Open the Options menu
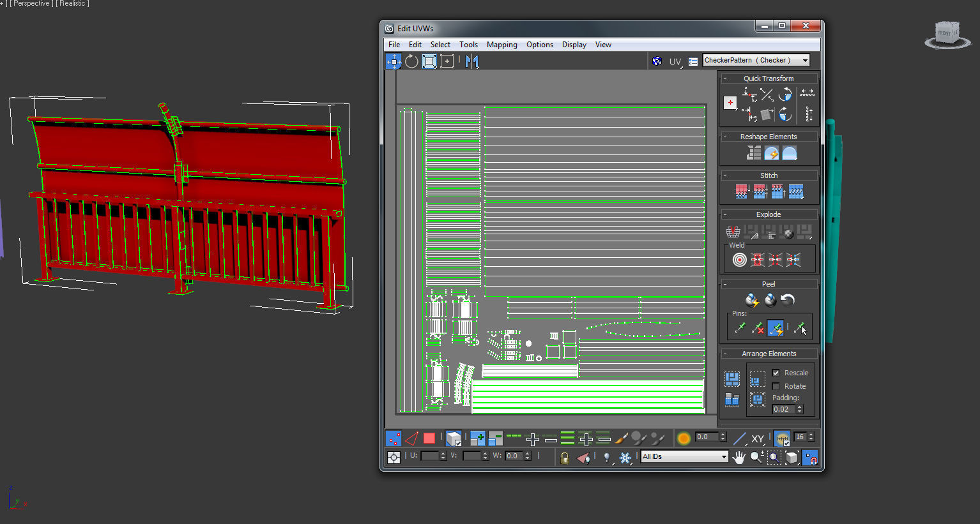 (x=540, y=45)
